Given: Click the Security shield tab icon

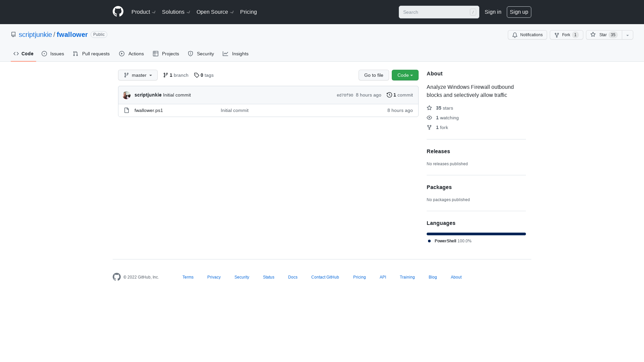Looking at the screenshot, I should pos(190,53).
